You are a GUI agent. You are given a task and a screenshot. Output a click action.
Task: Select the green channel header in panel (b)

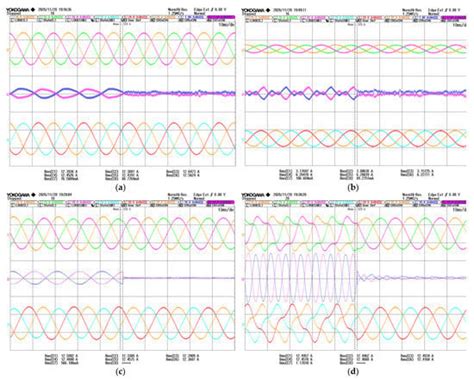point(286,16)
